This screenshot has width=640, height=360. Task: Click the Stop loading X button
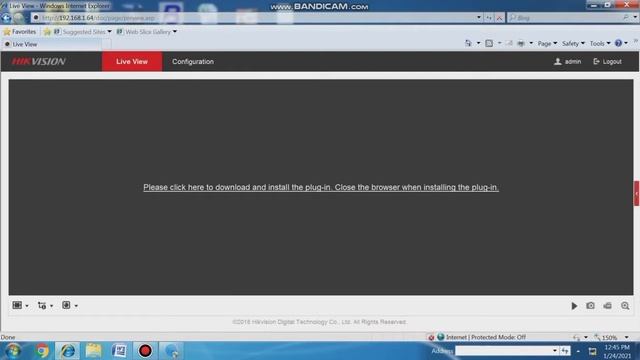click(x=499, y=18)
